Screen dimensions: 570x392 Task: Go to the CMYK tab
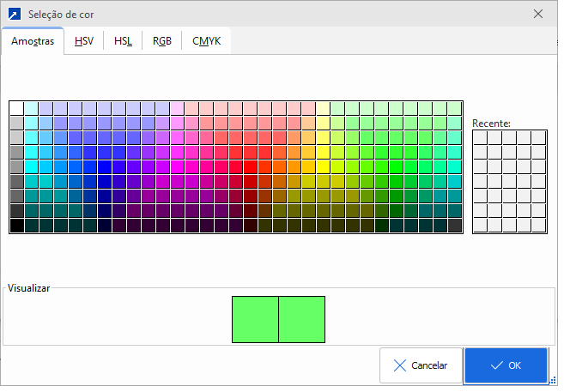pos(206,41)
